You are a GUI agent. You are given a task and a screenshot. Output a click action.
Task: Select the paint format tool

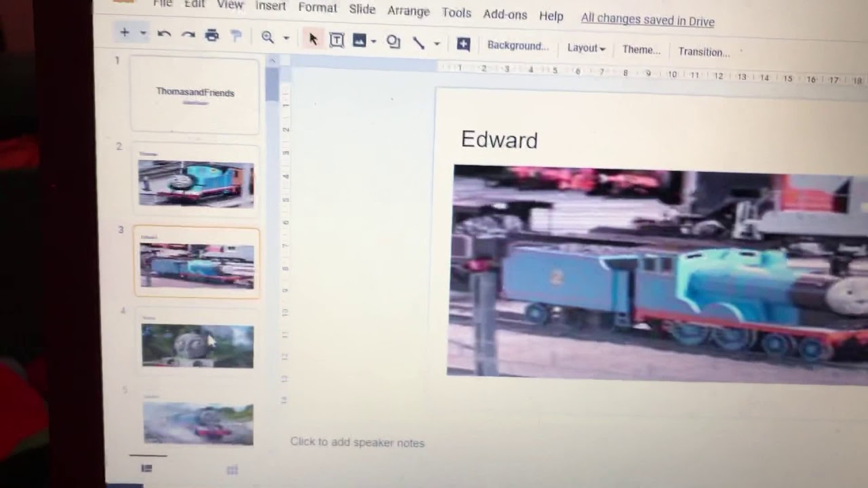click(x=236, y=36)
